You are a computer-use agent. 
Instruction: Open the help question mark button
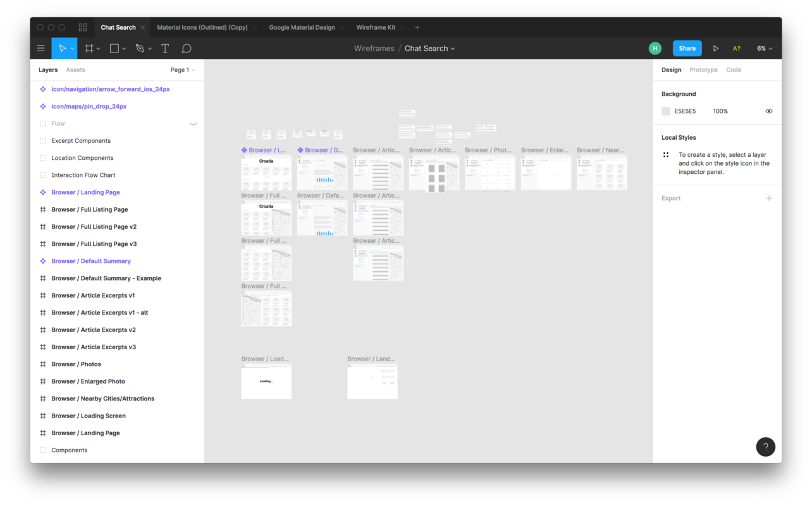[x=765, y=447]
